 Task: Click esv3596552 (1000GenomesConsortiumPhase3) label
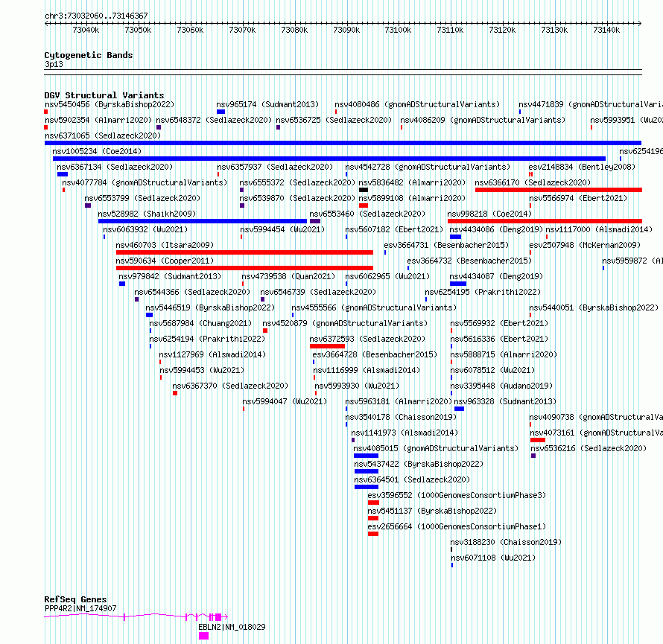[x=457, y=495]
